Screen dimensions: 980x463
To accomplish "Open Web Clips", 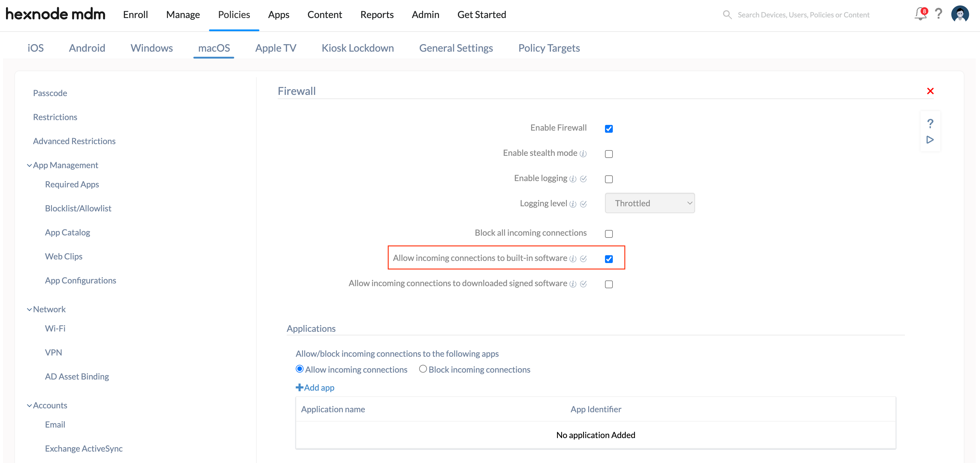I will [64, 256].
